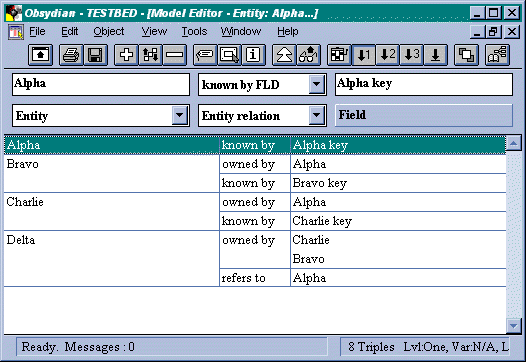Click the overlapping windows toolbar icon
Image resolution: width=526 pixels, height=362 pixels.
(466, 55)
